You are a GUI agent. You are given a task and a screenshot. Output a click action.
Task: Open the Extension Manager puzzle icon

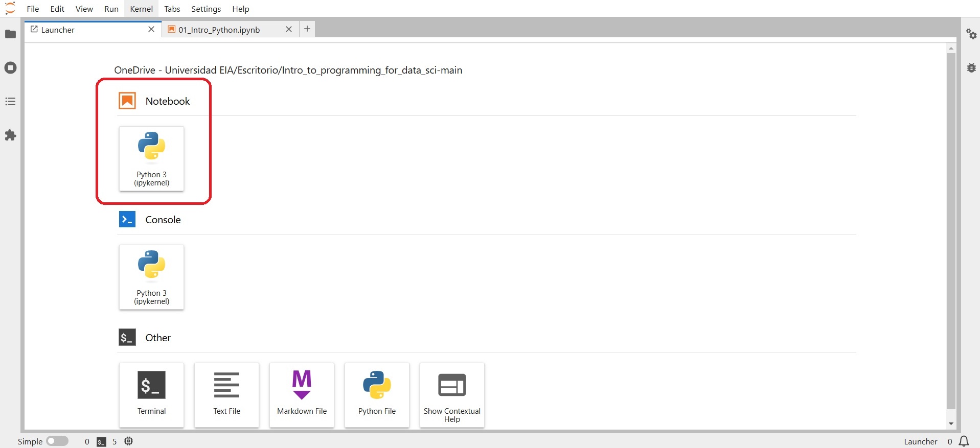click(10, 135)
